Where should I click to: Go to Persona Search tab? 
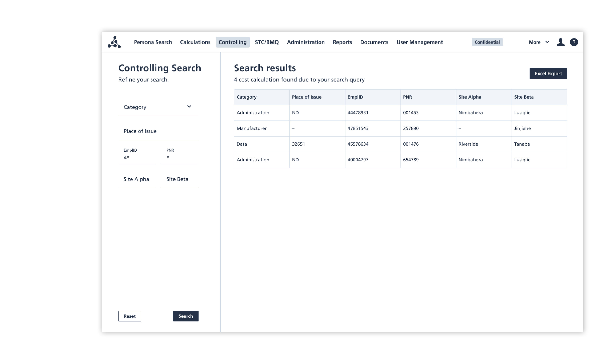point(153,42)
